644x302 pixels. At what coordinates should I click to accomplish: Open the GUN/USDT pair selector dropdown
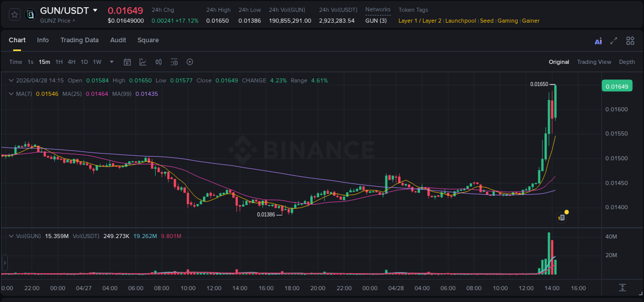click(95, 10)
